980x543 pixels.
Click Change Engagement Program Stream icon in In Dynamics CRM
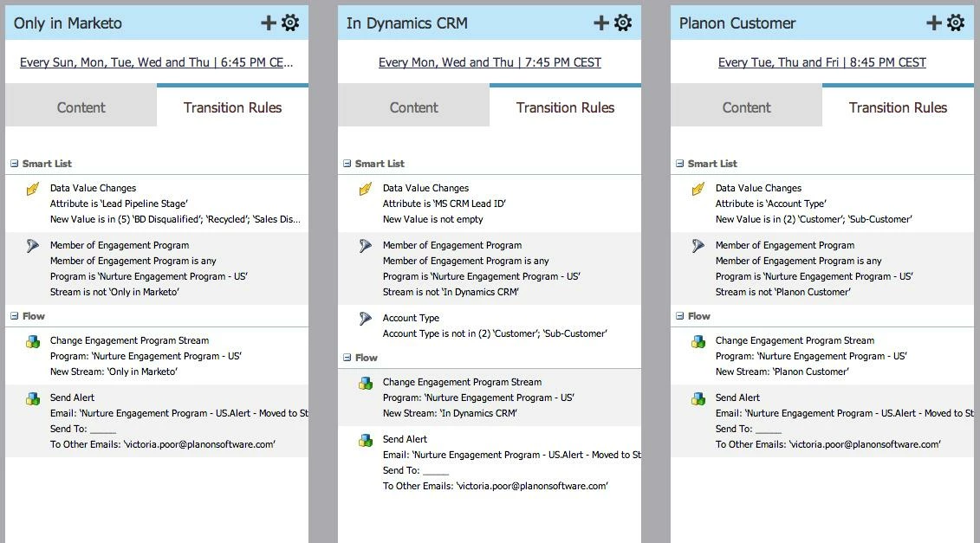coord(366,383)
